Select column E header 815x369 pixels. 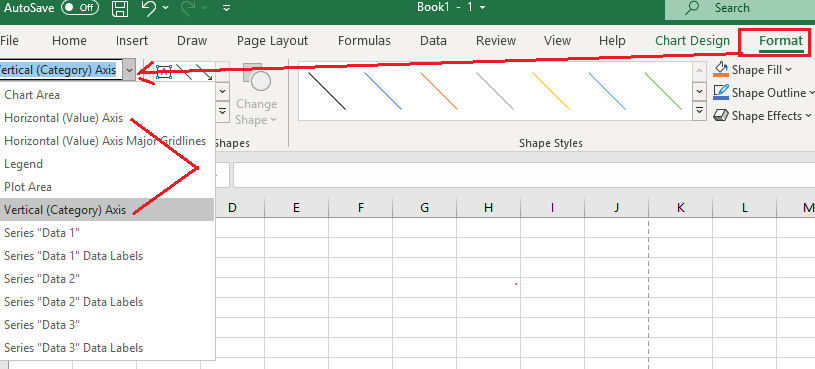[296, 208]
